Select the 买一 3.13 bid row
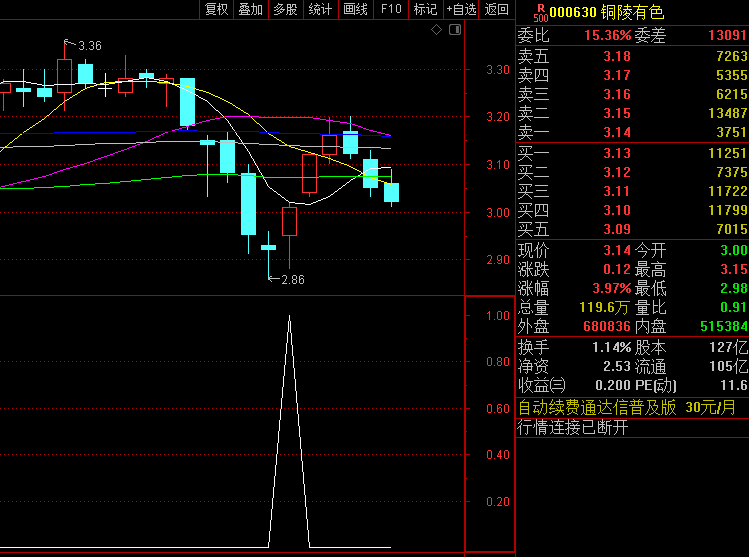 pyautogui.click(x=632, y=153)
